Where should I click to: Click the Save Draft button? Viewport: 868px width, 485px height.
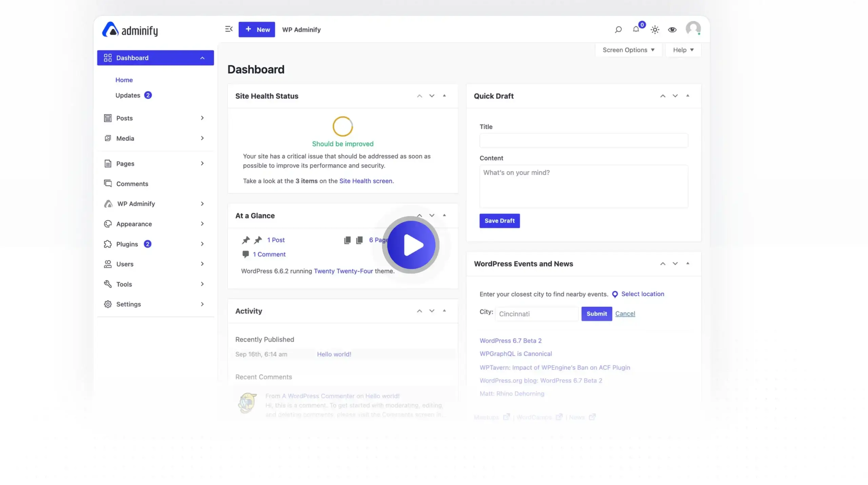[x=499, y=220]
